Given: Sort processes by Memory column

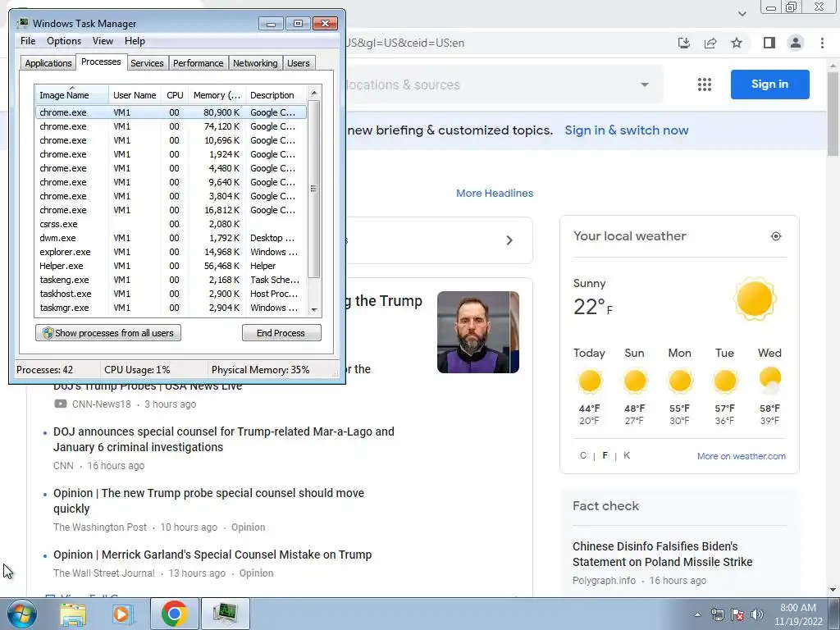Looking at the screenshot, I should pyautogui.click(x=217, y=95).
